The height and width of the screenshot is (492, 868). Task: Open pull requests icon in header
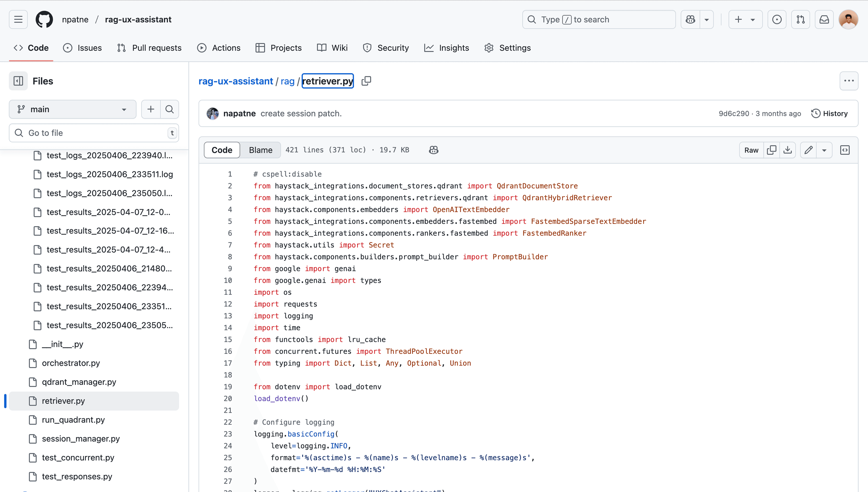pyautogui.click(x=800, y=19)
